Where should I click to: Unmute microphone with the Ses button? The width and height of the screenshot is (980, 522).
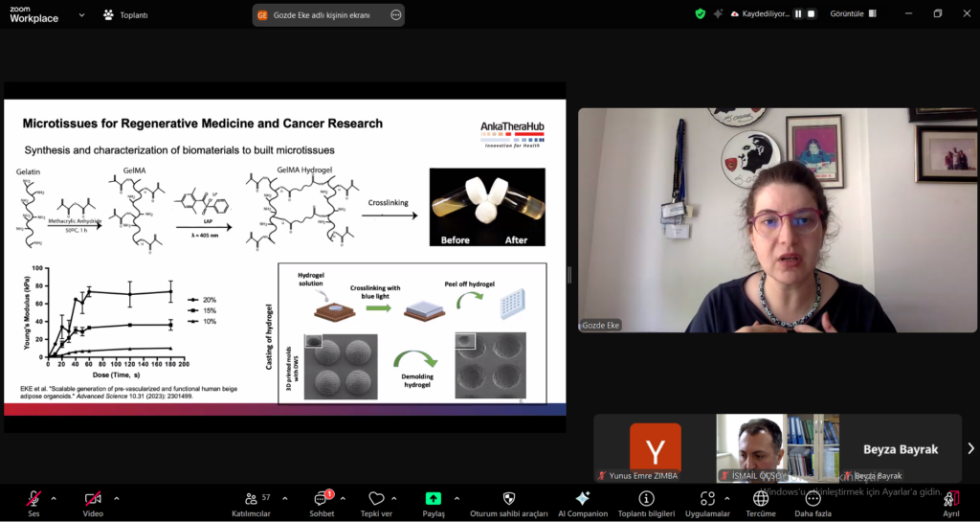tap(33, 503)
